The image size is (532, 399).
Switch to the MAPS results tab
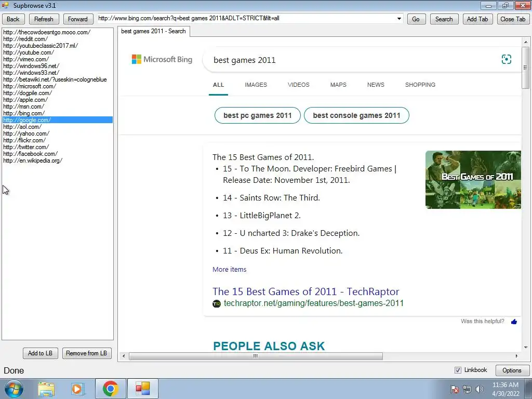tap(338, 85)
